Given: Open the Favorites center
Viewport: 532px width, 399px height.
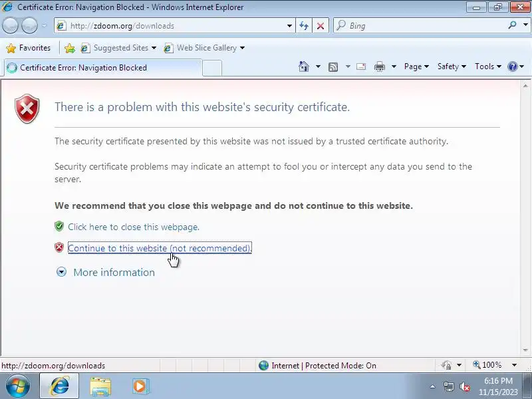Looking at the screenshot, I should [28, 48].
